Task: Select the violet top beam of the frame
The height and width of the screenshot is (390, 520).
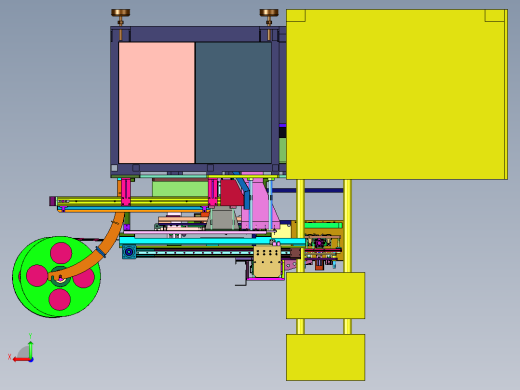Action: 195,34
